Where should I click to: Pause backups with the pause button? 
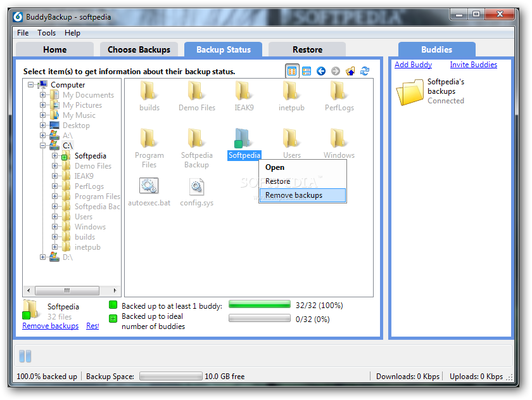click(x=25, y=356)
